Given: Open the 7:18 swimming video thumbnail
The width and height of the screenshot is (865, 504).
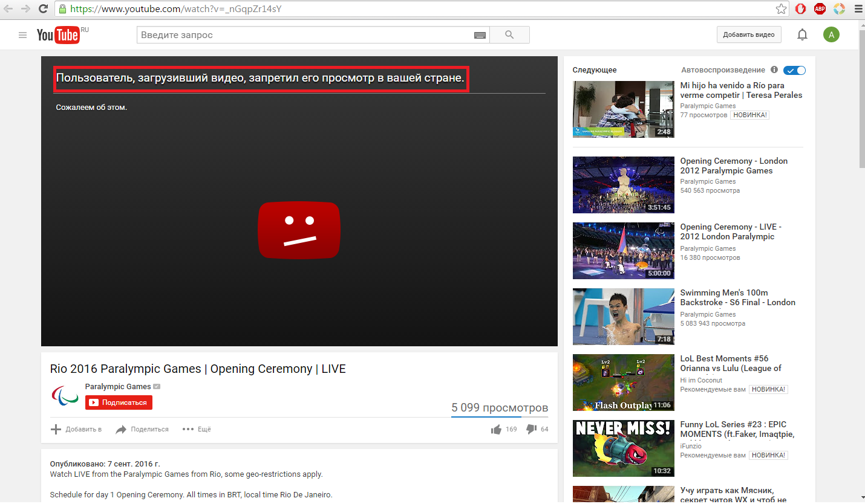Looking at the screenshot, I should click(624, 317).
